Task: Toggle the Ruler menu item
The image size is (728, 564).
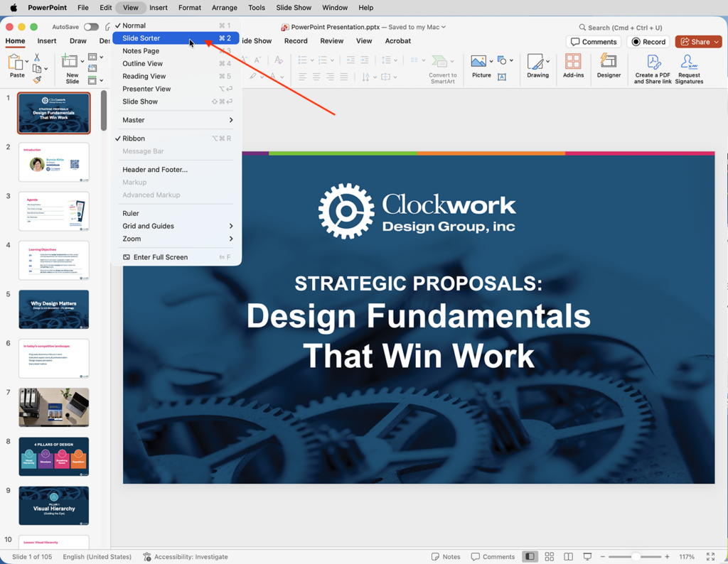Action: tap(176, 213)
